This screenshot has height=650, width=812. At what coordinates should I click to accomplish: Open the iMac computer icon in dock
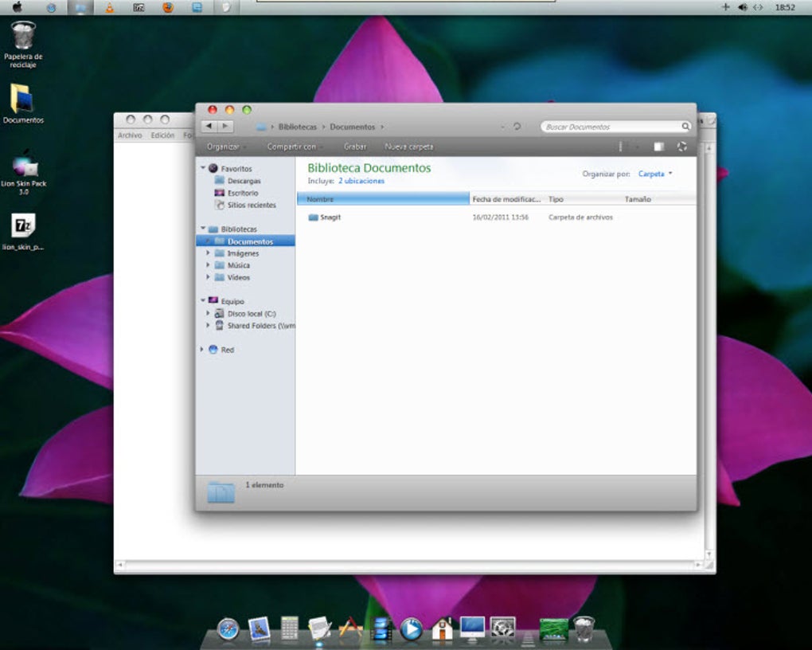point(472,628)
